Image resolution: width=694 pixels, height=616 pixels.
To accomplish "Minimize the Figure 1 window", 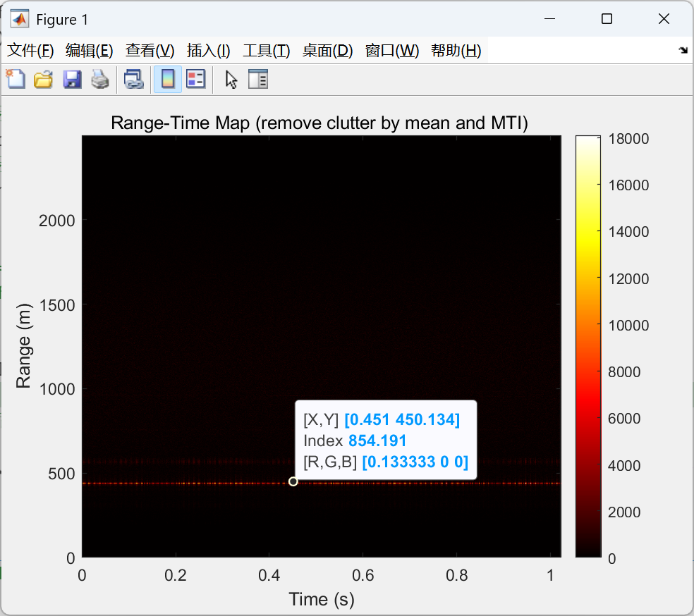I will tap(549, 19).
